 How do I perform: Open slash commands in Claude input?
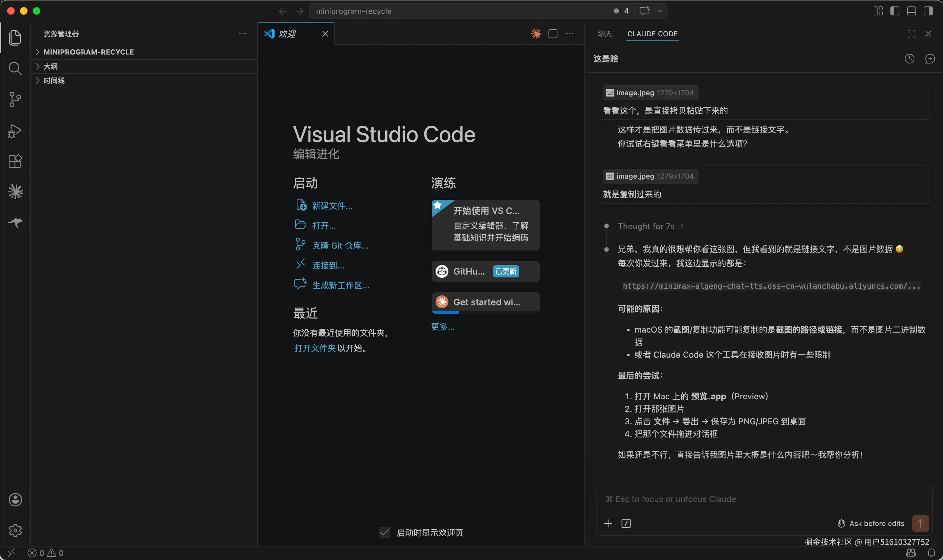coord(626,523)
